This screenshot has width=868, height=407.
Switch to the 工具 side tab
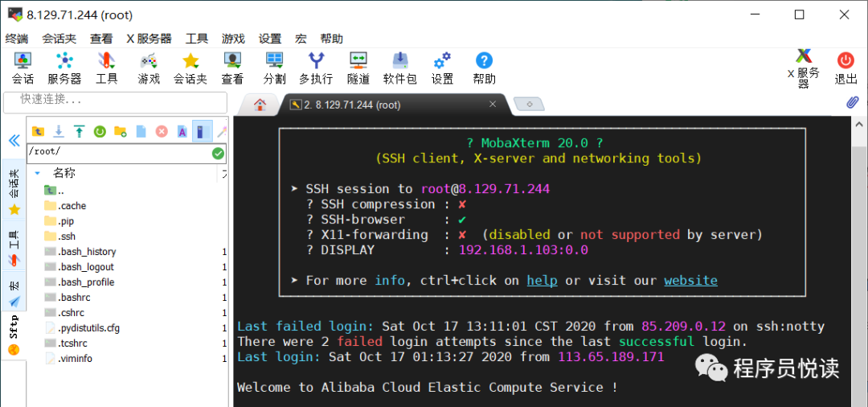[x=14, y=246]
